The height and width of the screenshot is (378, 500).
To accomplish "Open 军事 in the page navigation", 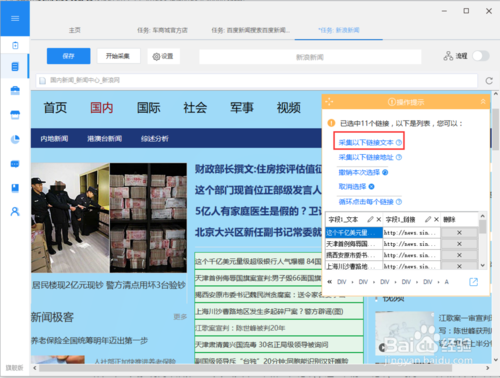I will (x=242, y=108).
